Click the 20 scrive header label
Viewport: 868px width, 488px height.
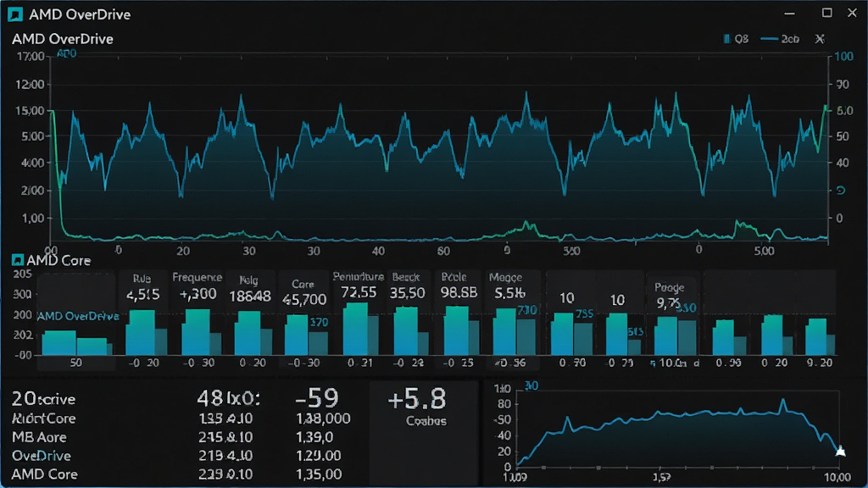click(44, 398)
